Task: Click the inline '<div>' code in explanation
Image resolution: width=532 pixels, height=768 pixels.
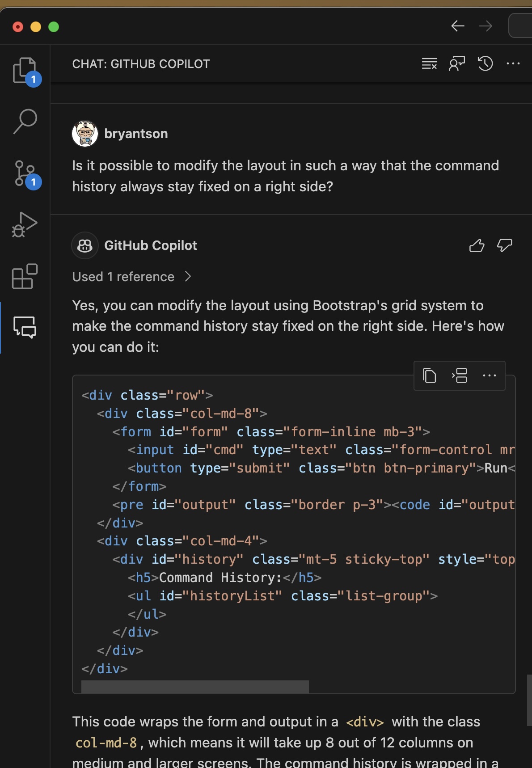Action: (365, 722)
